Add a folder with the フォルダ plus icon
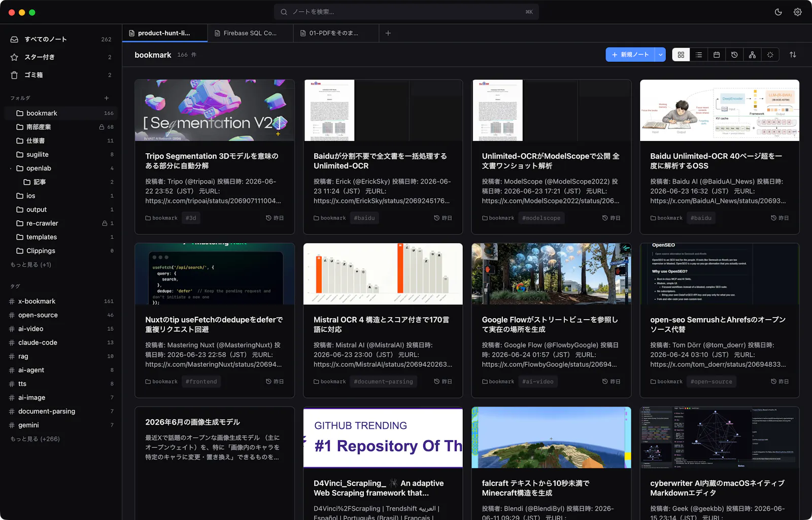The width and height of the screenshot is (812, 520). pos(107,98)
